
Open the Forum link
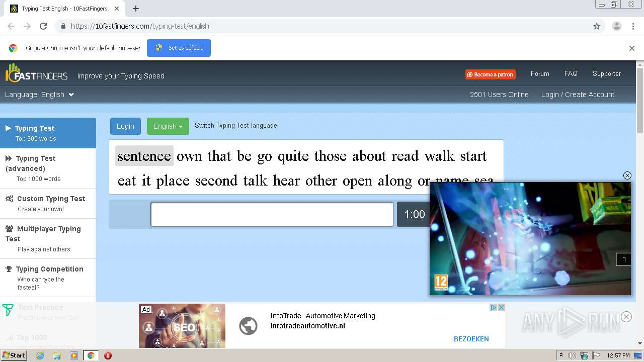pyautogui.click(x=540, y=73)
